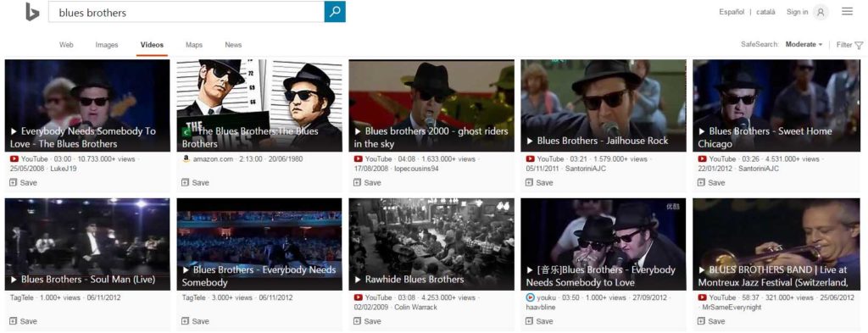Viewport: 868px width, 333px height.
Task: Click Save icon under the youku video
Action: [x=530, y=321]
